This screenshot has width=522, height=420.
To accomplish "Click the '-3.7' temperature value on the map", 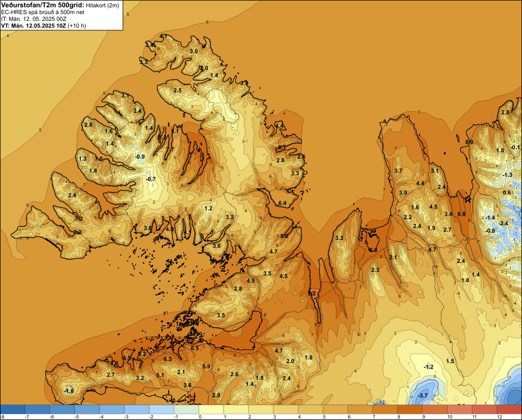I will tap(422, 395).
